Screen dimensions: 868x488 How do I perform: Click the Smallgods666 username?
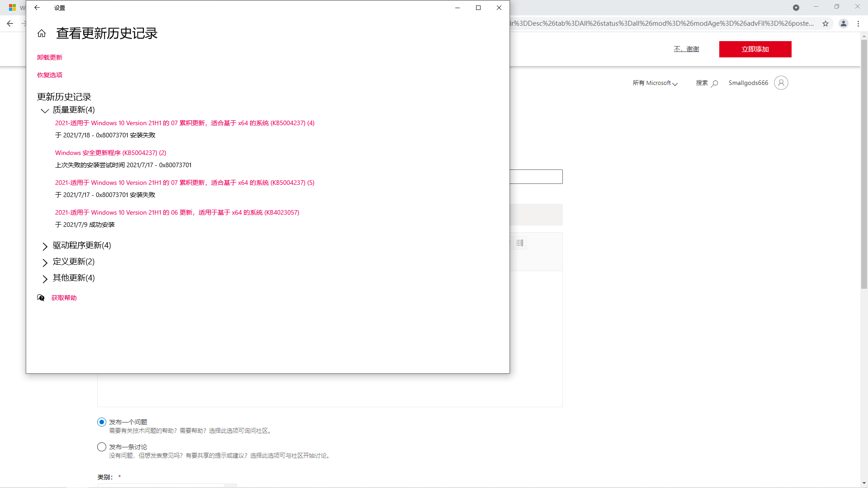coord(748,83)
